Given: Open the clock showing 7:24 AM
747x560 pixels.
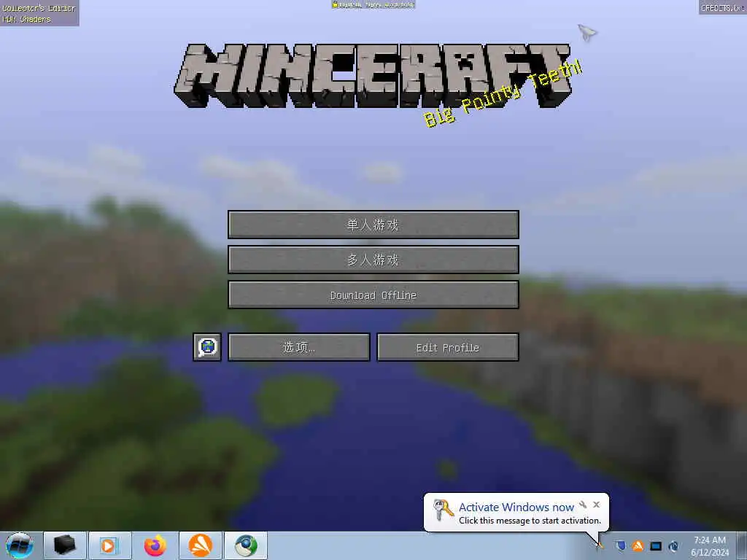Looking at the screenshot, I should pyautogui.click(x=710, y=545).
